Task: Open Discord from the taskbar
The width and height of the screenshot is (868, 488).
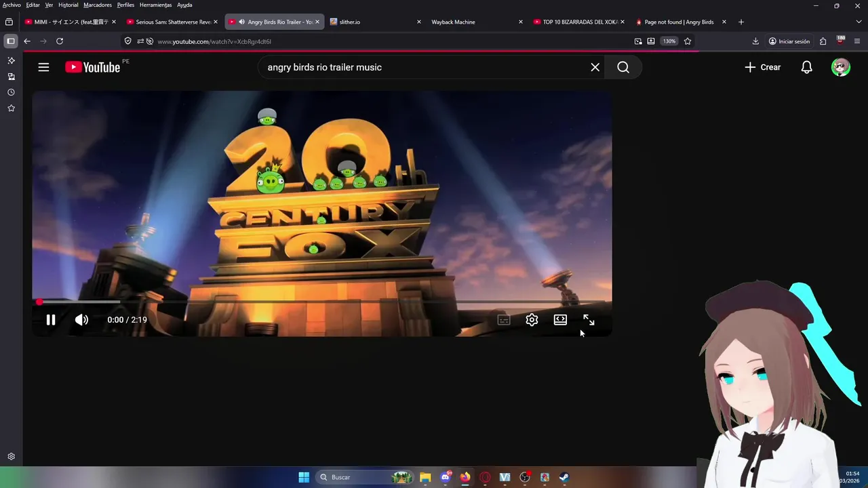Action: 446,477
